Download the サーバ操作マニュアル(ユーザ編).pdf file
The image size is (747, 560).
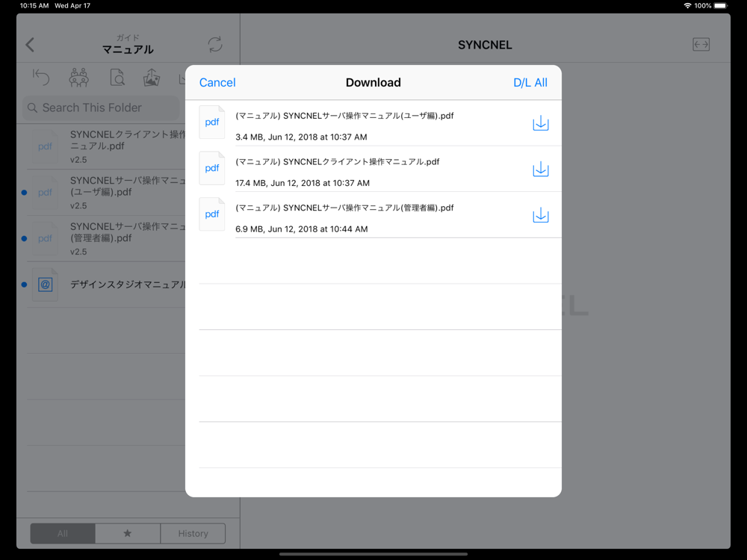(540, 123)
